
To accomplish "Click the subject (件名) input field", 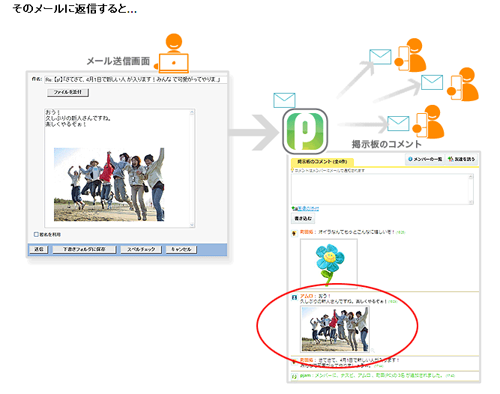I will click(135, 80).
